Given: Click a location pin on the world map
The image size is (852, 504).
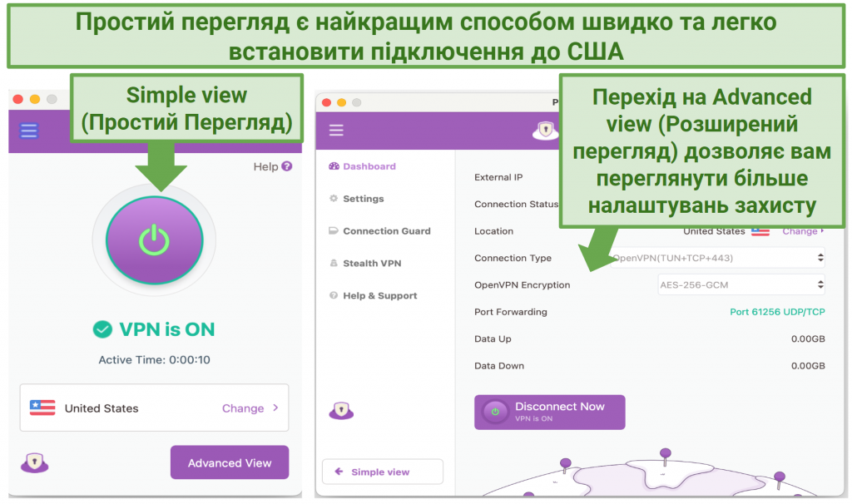Looking at the screenshot, I should (x=663, y=453).
